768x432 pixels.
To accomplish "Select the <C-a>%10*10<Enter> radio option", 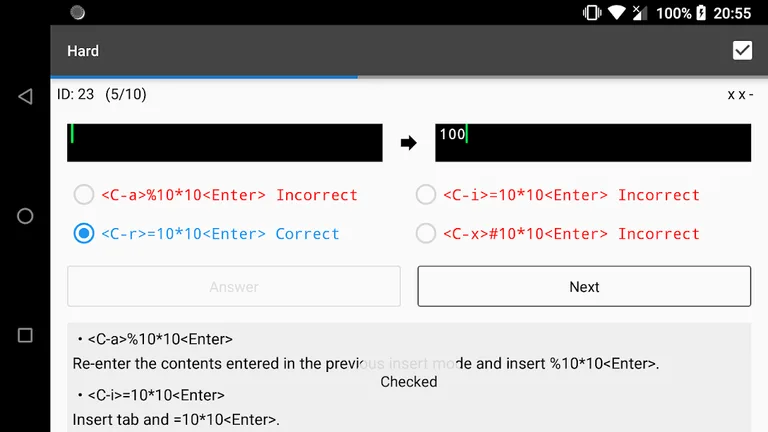I will pyautogui.click(x=84, y=194).
